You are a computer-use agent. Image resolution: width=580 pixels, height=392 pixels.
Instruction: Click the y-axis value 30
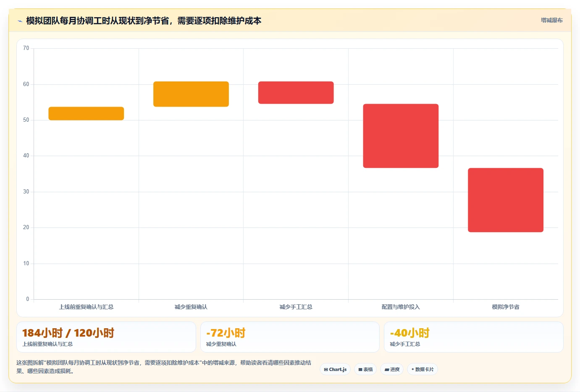26,192
